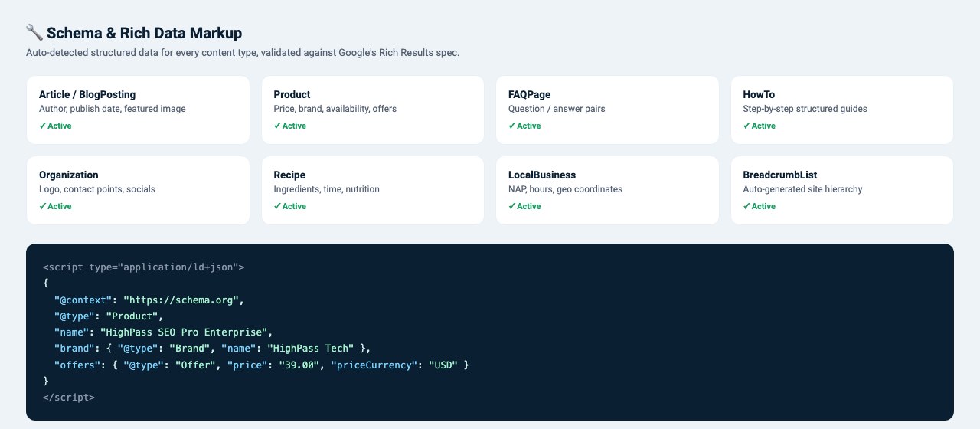Click the Schema & Rich Data Markup heading
This screenshot has height=429, width=980.
point(144,33)
